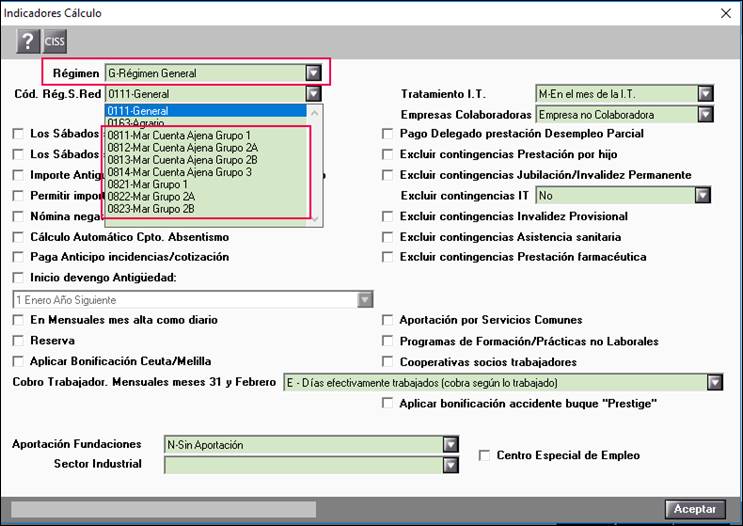Toggle Excluir contingencias Invalidez Provisional
This screenshot has width=743, height=526.
tap(388, 217)
